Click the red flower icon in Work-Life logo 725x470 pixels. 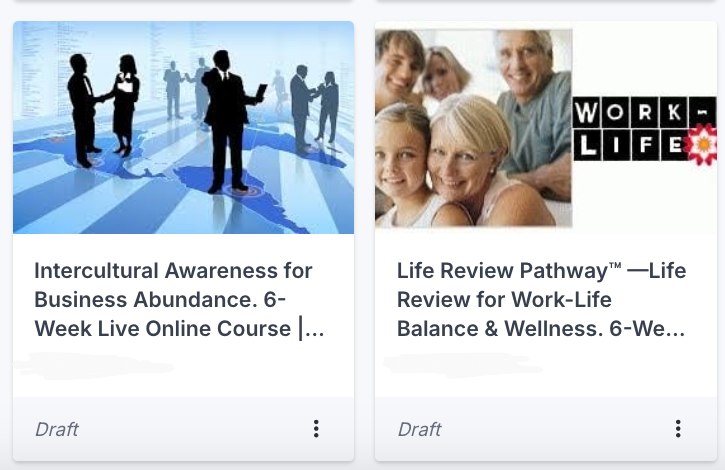[x=702, y=144]
